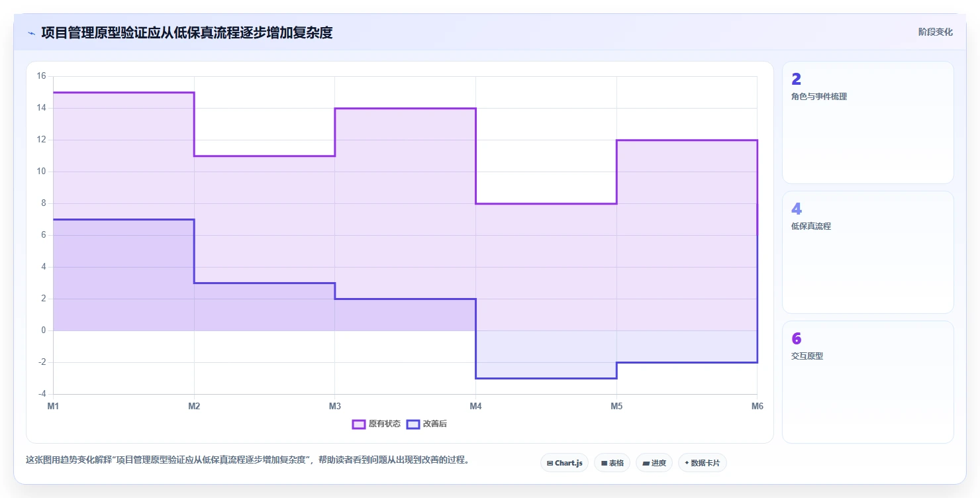Open the 角色与事件梳理 card
The width and height of the screenshot is (980, 498).
click(867, 123)
